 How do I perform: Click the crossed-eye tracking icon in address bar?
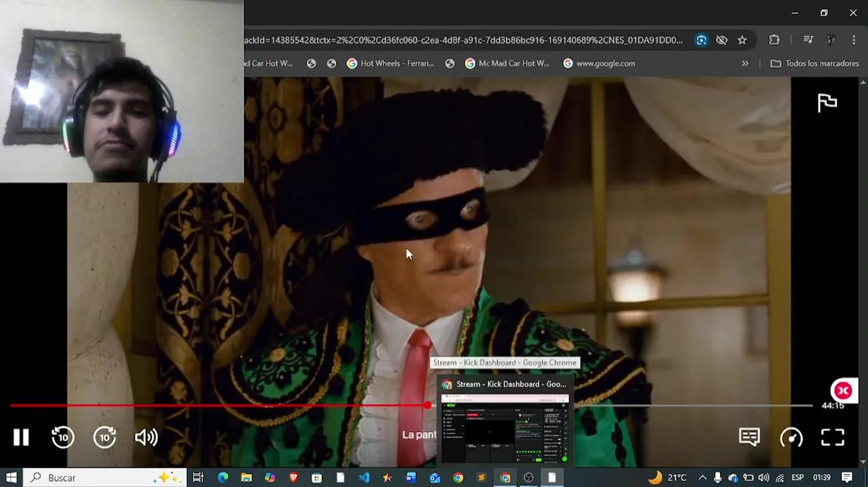tap(721, 40)
